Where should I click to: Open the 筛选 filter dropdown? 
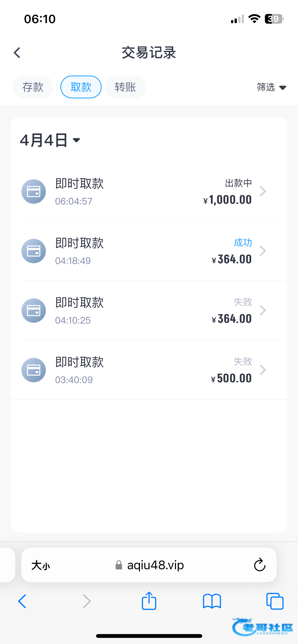271,87
